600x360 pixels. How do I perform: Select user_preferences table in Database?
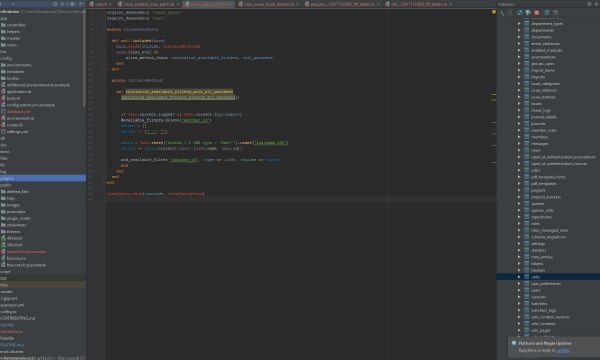pyautogui.click(x=546, y=283)
